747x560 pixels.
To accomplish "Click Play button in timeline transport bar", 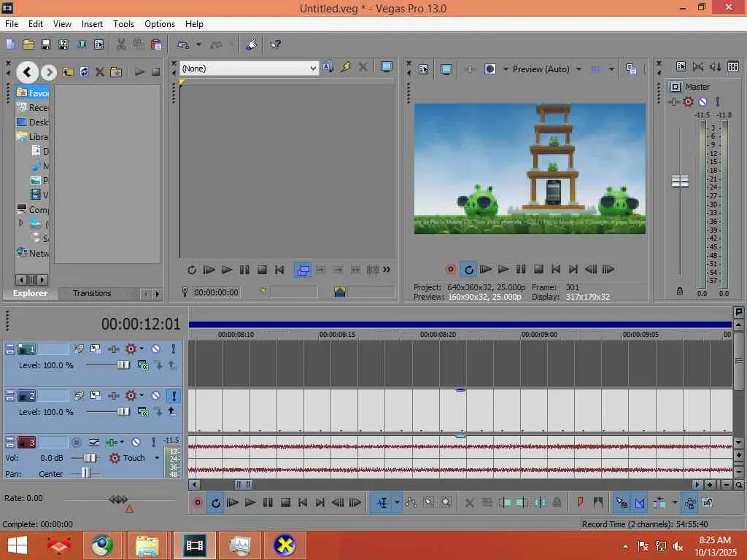I will click(250, 502).
